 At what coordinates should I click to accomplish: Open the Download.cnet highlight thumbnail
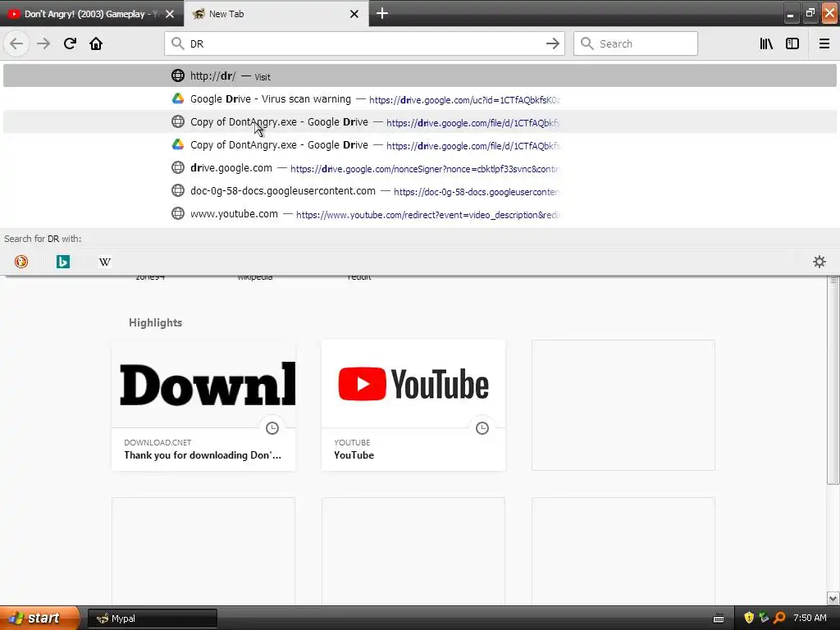click(x=203, y=384)
